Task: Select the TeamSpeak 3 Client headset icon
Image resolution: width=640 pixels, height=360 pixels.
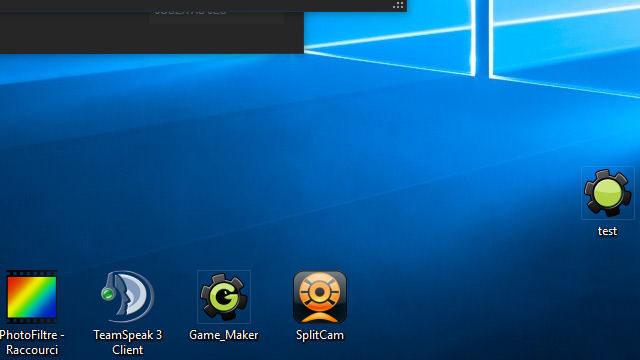Action: [128, 297]
